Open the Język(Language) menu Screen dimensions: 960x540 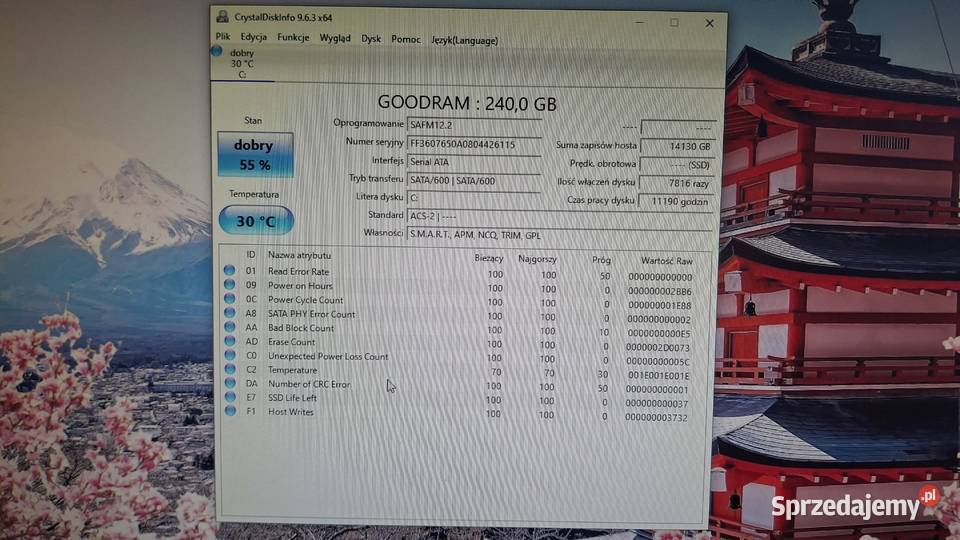[464, 40]
